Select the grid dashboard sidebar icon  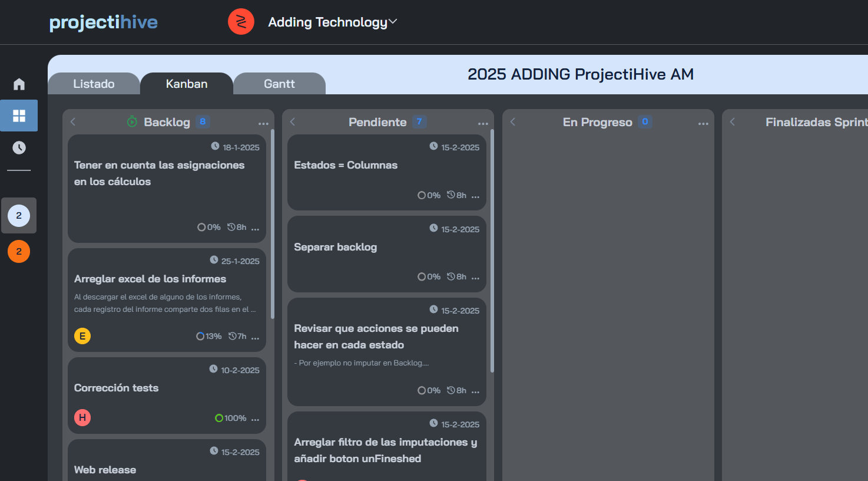coord(19,116)
